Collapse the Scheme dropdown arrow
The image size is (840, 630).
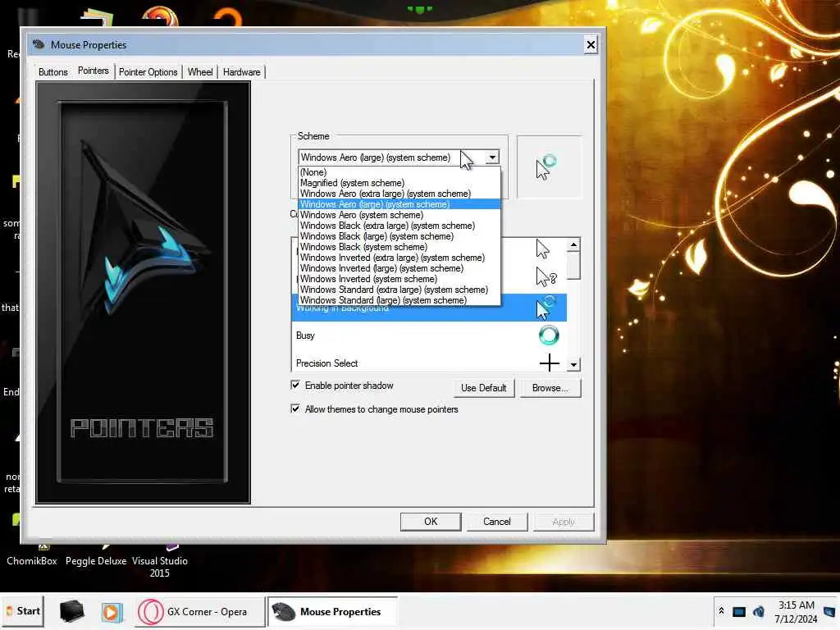tap(492, 157)
